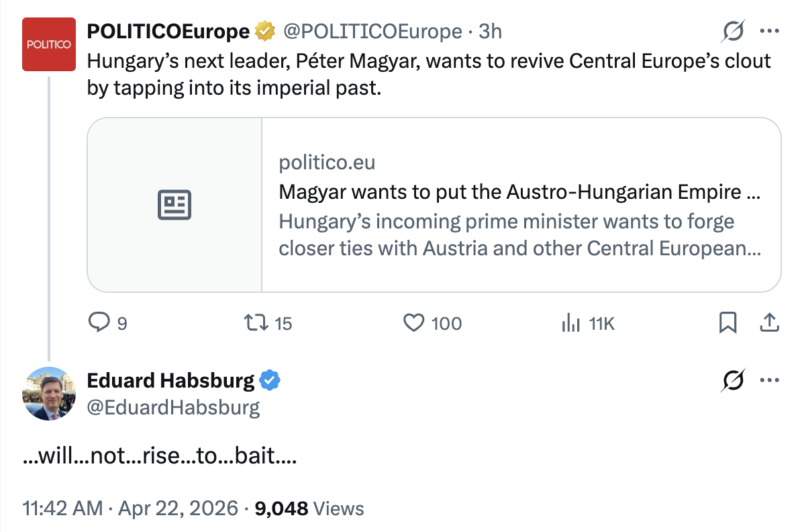
Task: Bookmark the POLITICOEurope tweet
Action: coord(729,323)
